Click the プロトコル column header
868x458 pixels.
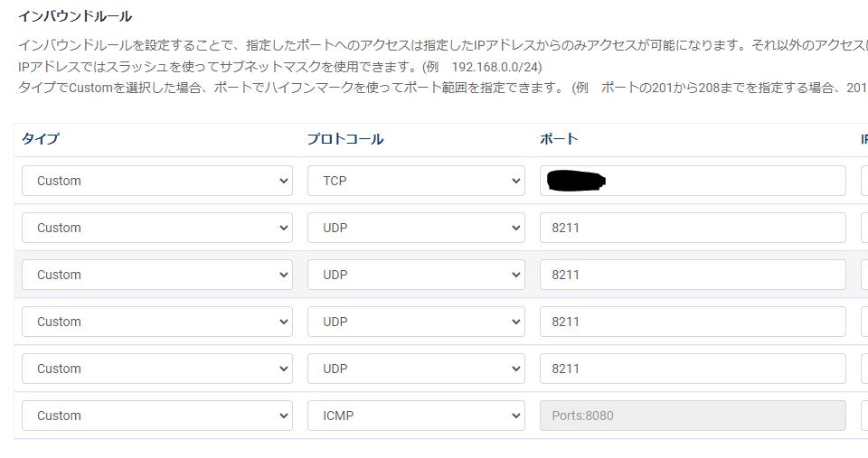[x=345, y=139]
